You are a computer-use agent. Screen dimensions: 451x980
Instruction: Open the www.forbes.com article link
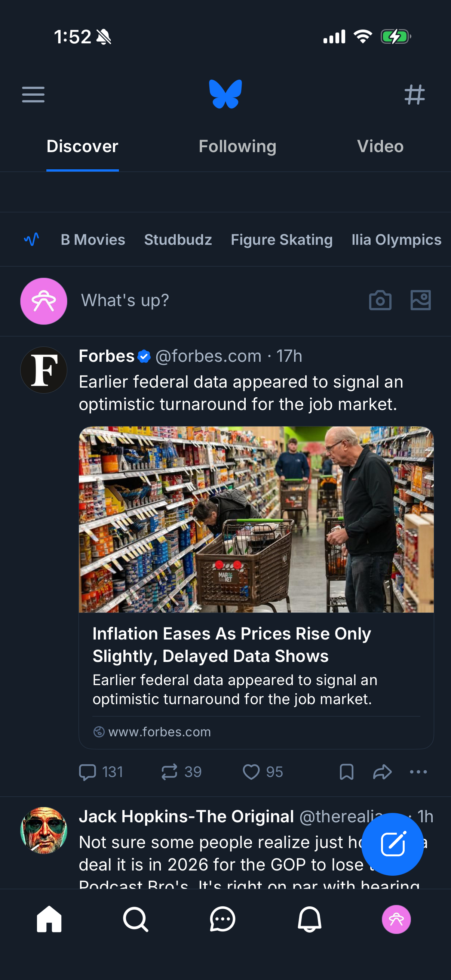pyautogui.click(x=159, y=732)
